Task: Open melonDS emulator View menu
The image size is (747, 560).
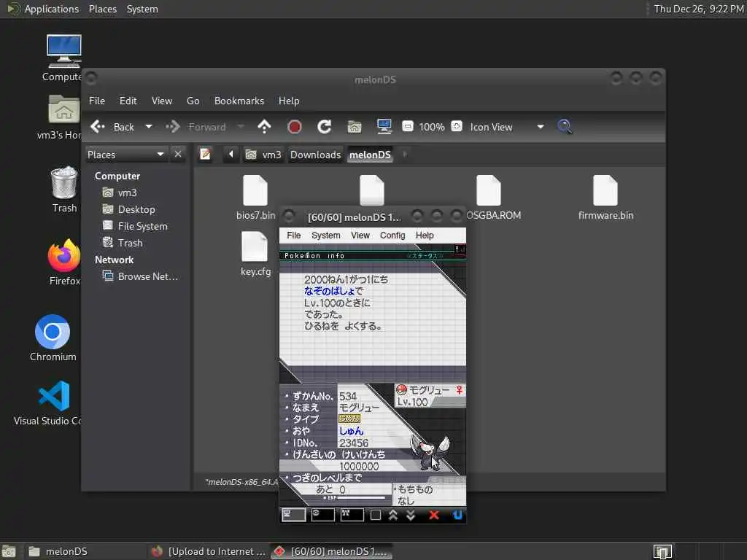Action: 360,236
